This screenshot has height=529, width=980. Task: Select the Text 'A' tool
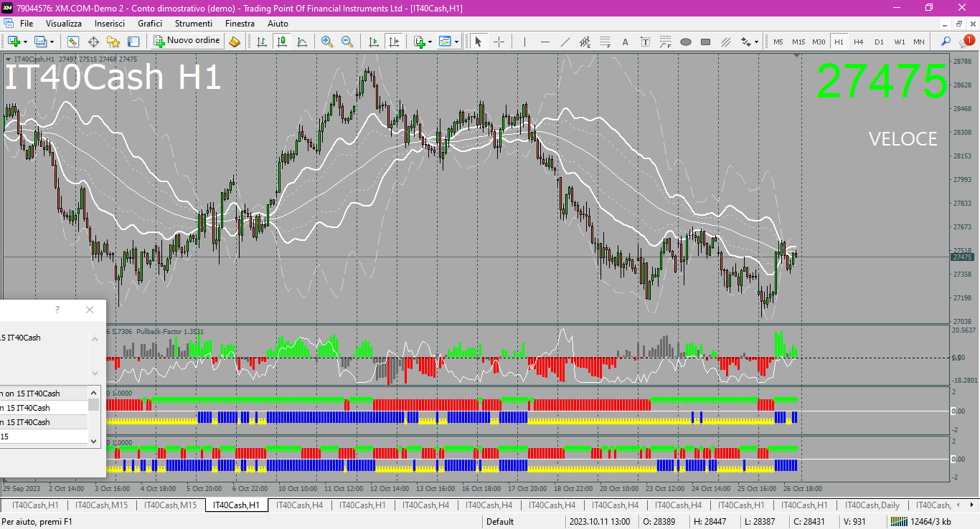pyautogui.click(x=625, y=42)
